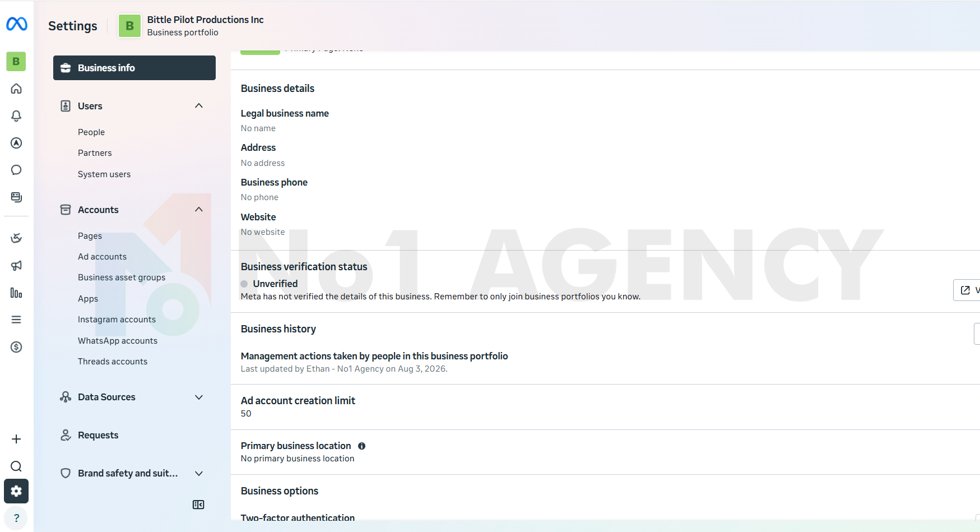The image size is (980, 532).
Task: Open Ad accounts settings
Action: coord(102,257)
